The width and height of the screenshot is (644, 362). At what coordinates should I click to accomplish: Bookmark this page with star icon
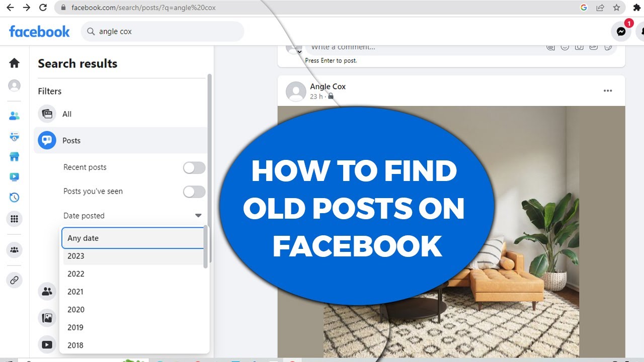click(x=616, y=8)
